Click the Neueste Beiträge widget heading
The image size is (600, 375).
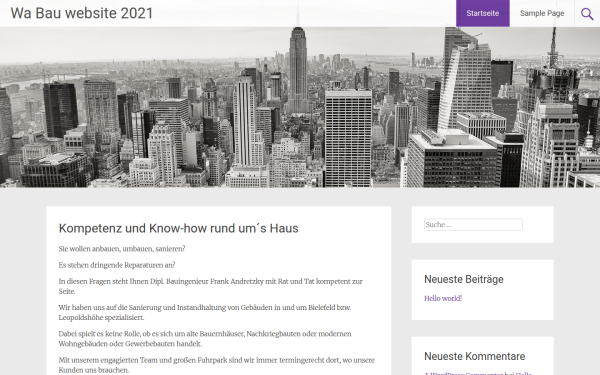[464, 279]
